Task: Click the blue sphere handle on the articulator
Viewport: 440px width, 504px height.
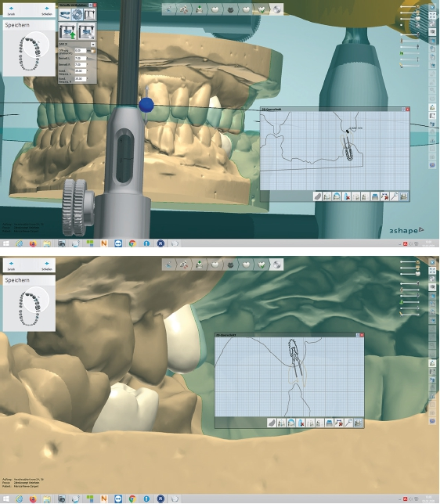Action: (146, 105)
